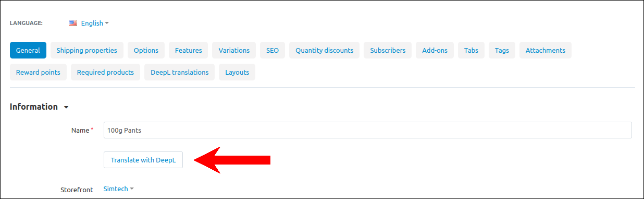Click the Translate with DeepL button

tap(143, 160)
